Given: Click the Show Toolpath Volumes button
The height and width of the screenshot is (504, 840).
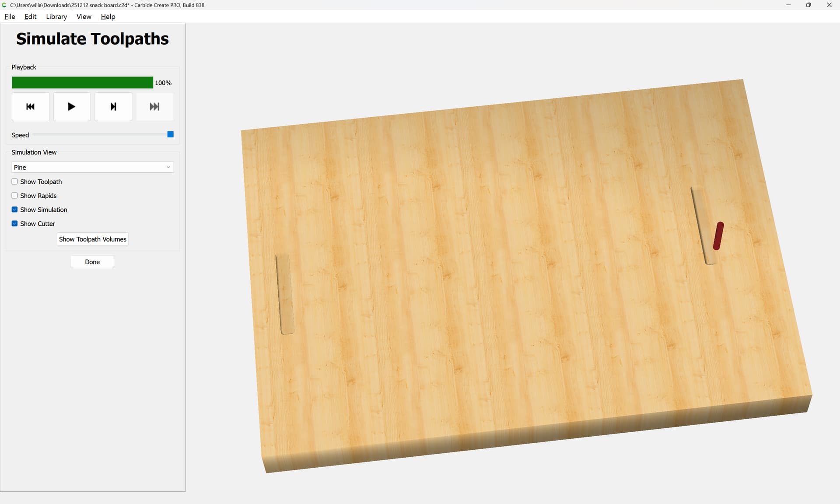Looking at the screenshot, I should [92, 239].
